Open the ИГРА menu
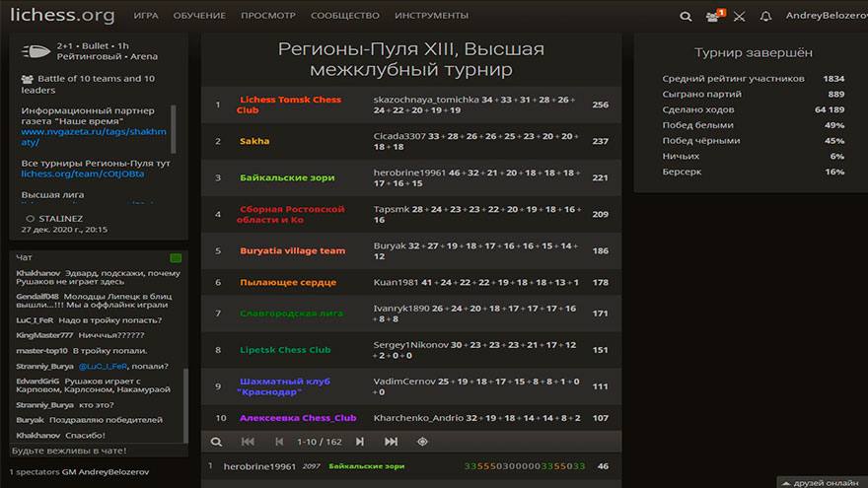 tap(146, 16)
